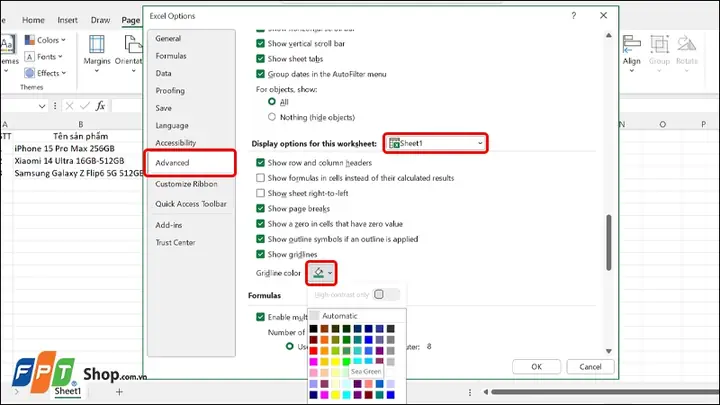This screenshot has width=720, height=405.
Task: Open the Fonts theme dropdown
Action: (44, 56)
